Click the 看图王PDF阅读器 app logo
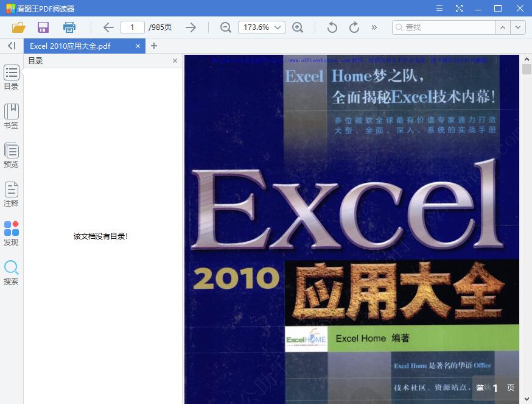Image resolution: width=532 pixels, height=404 pixels. click(10, 8)
